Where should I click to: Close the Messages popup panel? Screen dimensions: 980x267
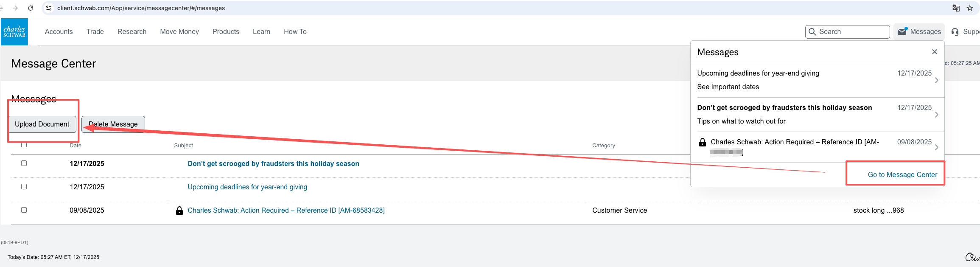[x=935, y=52]
